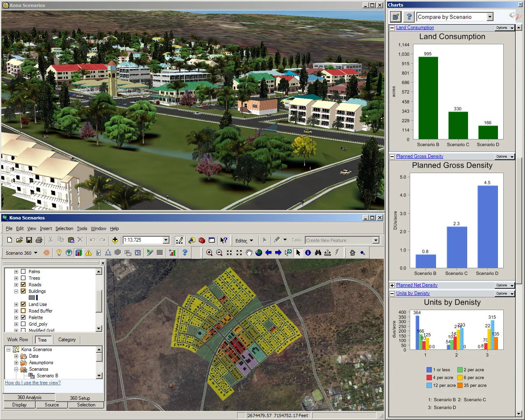Open the Editor dropdown menu
This screenshot has height=420, width=525.
[x=244, y=241]
